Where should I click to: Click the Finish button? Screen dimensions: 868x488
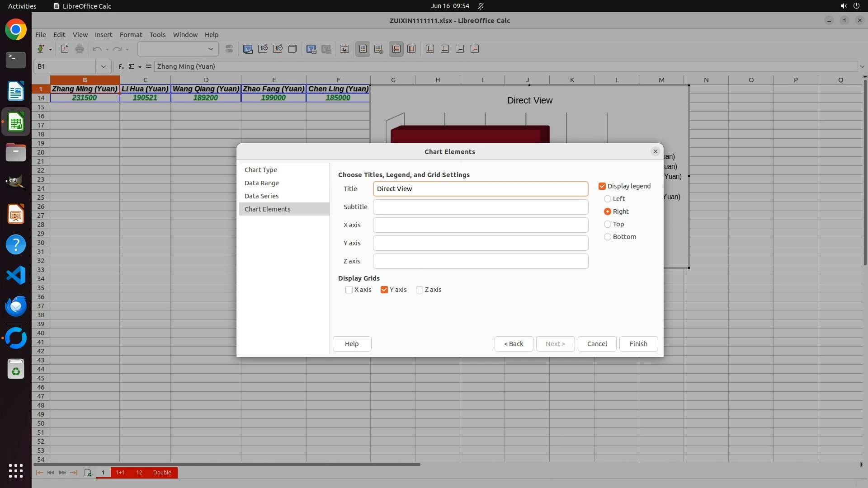click(x=638, y=344)
